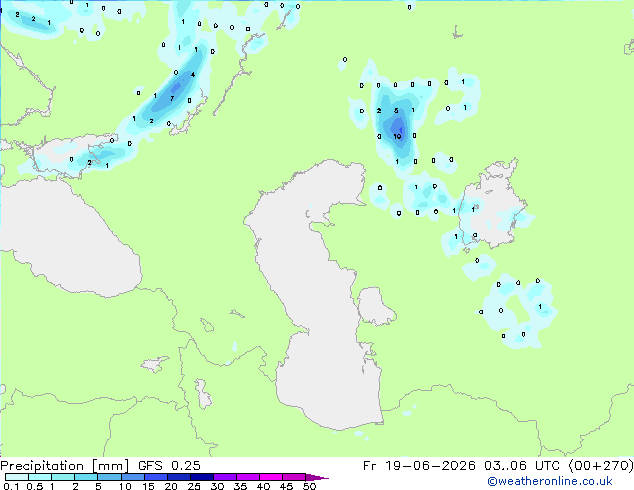Screen dimensions: 634x490
Task: Click the 'GFS 0.25' model label
Action: tap(169, 466)
